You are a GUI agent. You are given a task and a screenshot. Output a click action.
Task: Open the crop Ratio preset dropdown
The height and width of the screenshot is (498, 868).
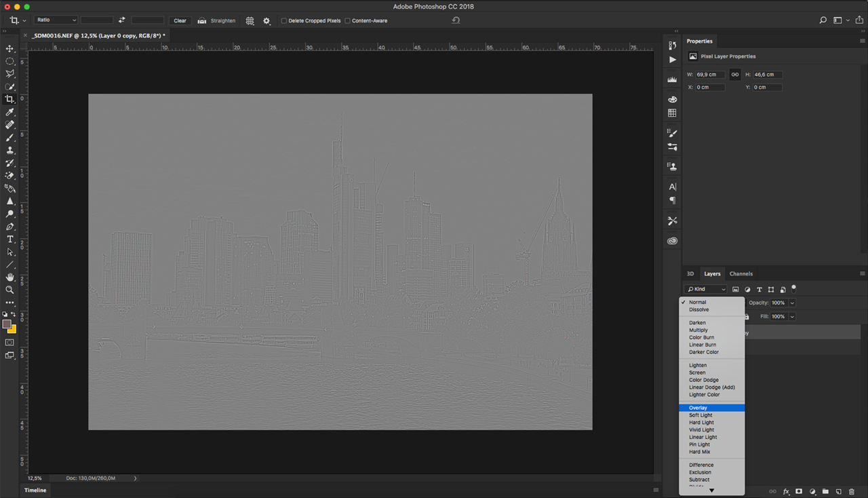click(x=56, y=20)
